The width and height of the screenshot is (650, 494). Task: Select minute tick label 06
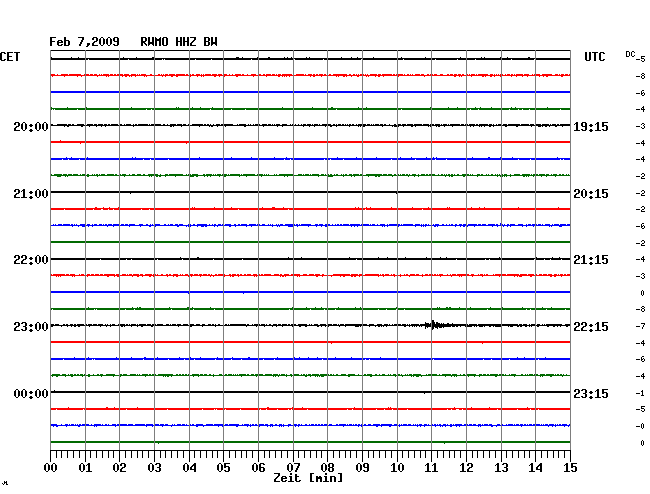pyautogui.click(x=258, y=467)
